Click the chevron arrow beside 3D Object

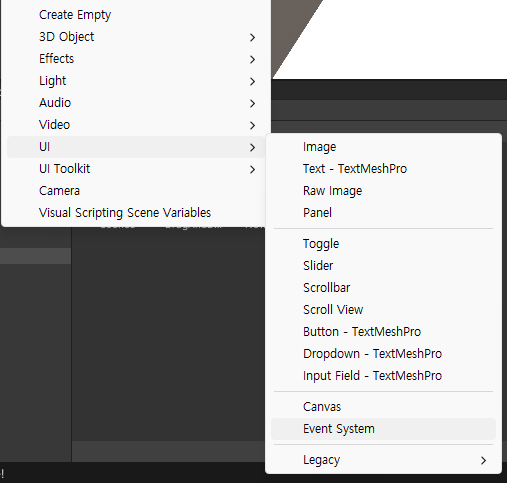pos(253,37)
